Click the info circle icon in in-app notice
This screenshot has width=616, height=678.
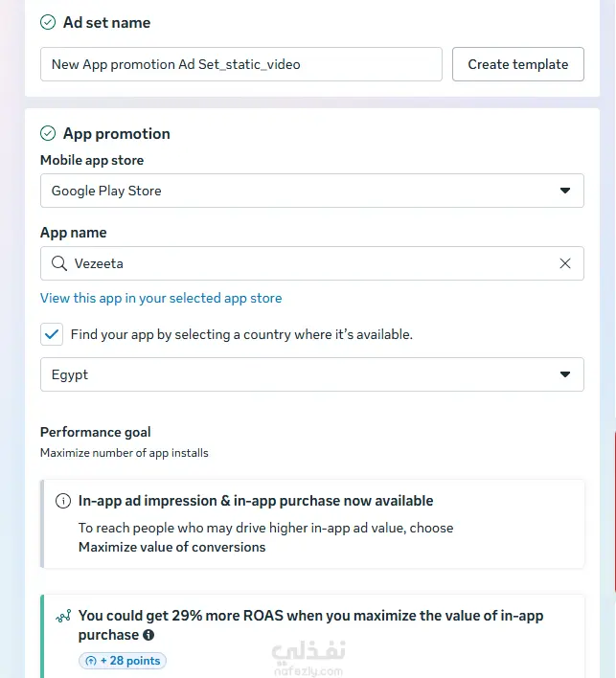[x=63, y=501]
